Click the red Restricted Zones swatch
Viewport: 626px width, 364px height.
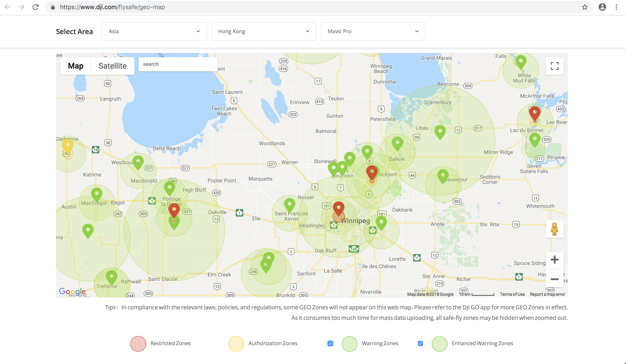138,344
